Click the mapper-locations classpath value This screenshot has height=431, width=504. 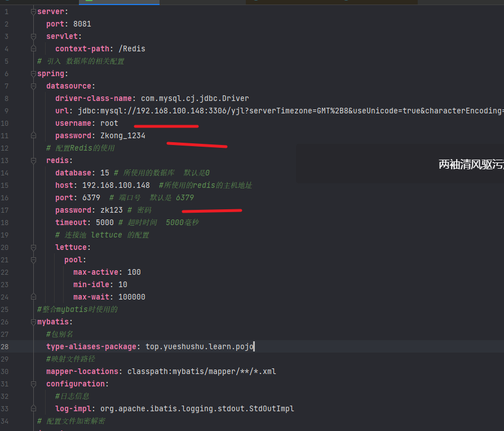pos(201,372)
